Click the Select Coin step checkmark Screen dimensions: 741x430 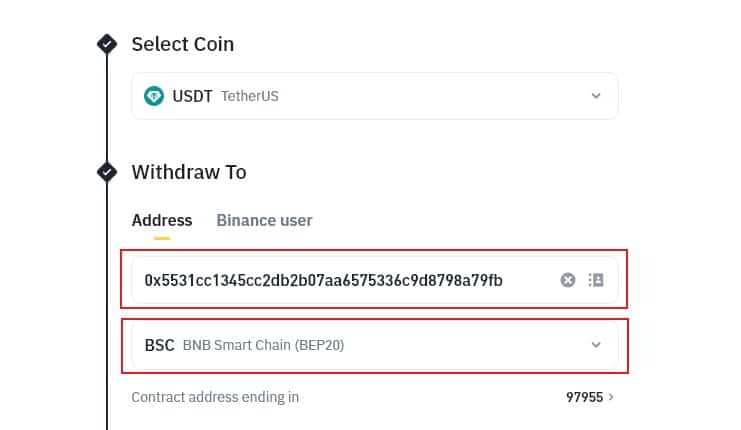106,44
